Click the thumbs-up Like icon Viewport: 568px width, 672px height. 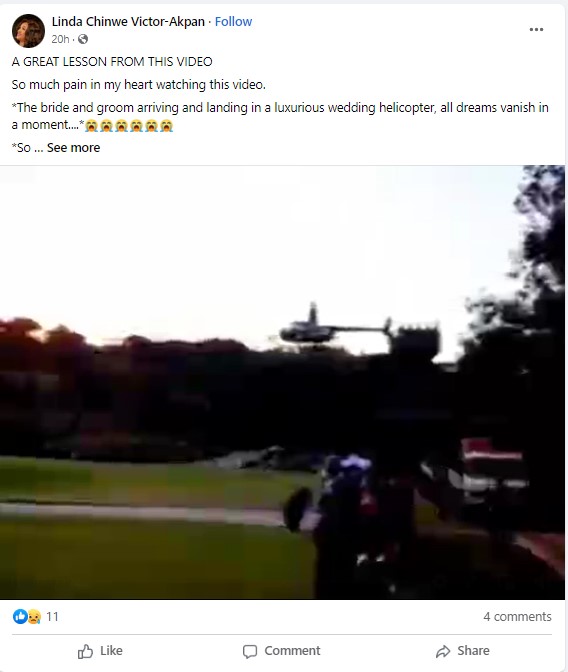pyautogui.click(x=85, y=651)
